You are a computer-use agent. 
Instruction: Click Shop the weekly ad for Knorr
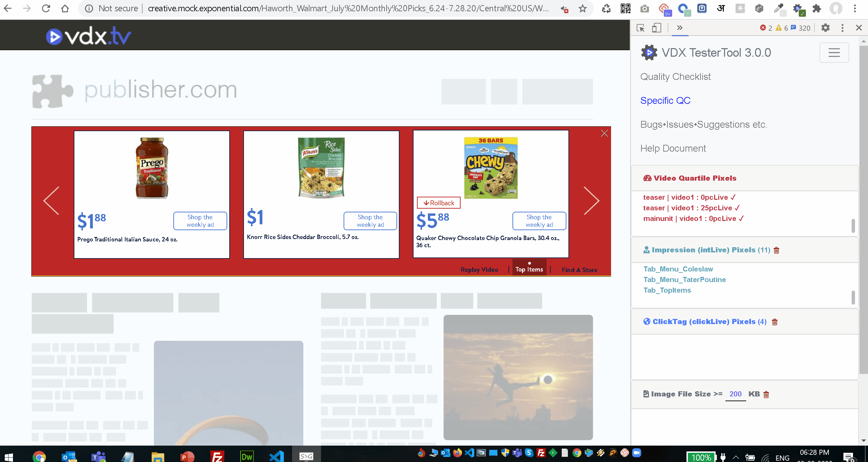coord(370,221)
